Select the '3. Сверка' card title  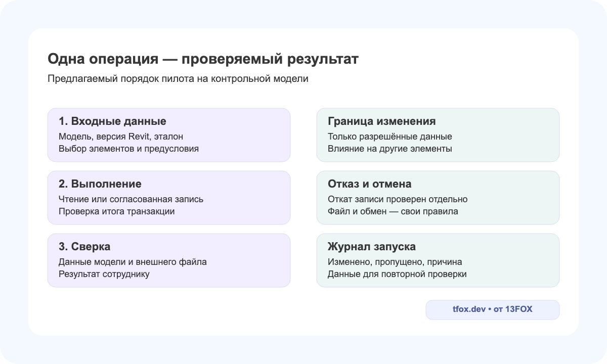tap(84, 247)
